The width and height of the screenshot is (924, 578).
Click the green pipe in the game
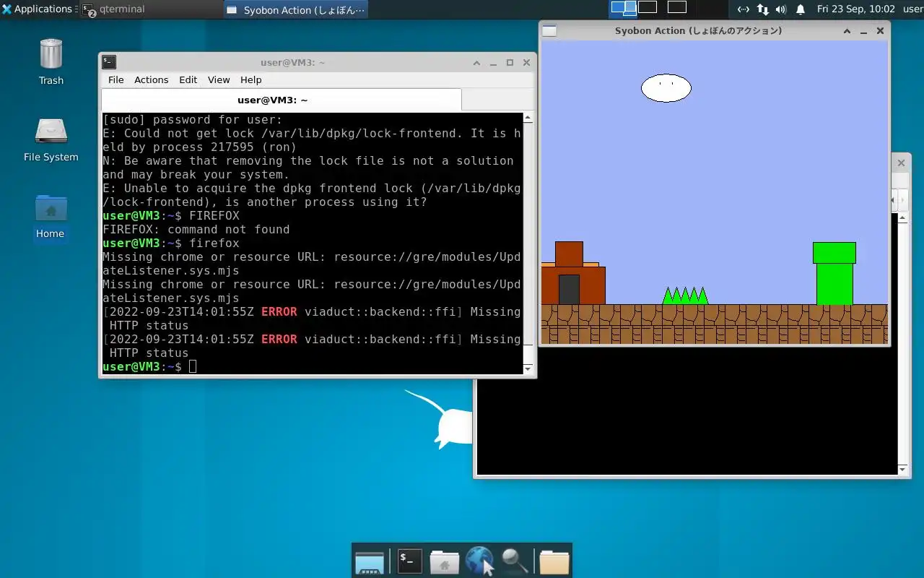click(x=834, y=273)
